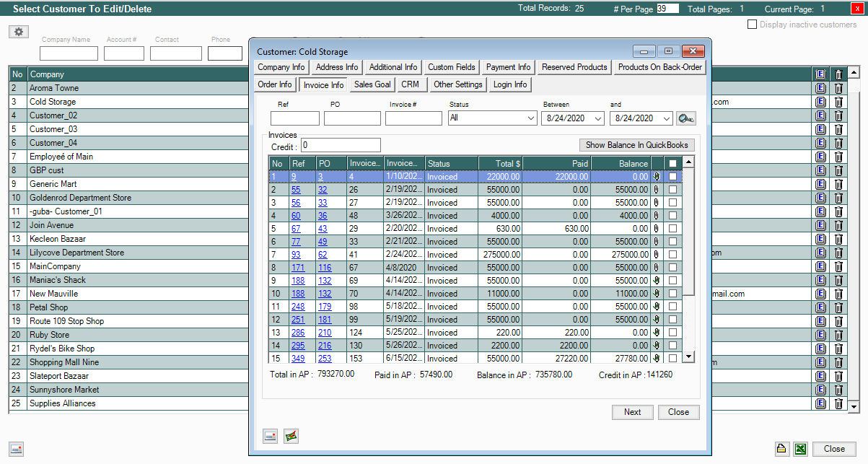Click the email envelope icon inside Cold Storage dialog

pos(271,436)
